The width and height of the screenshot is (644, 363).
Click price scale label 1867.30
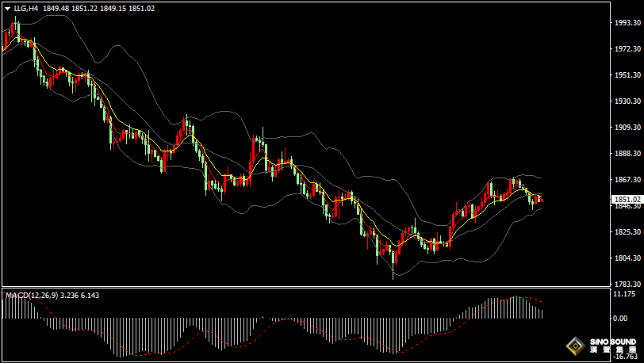coord(628,180)
